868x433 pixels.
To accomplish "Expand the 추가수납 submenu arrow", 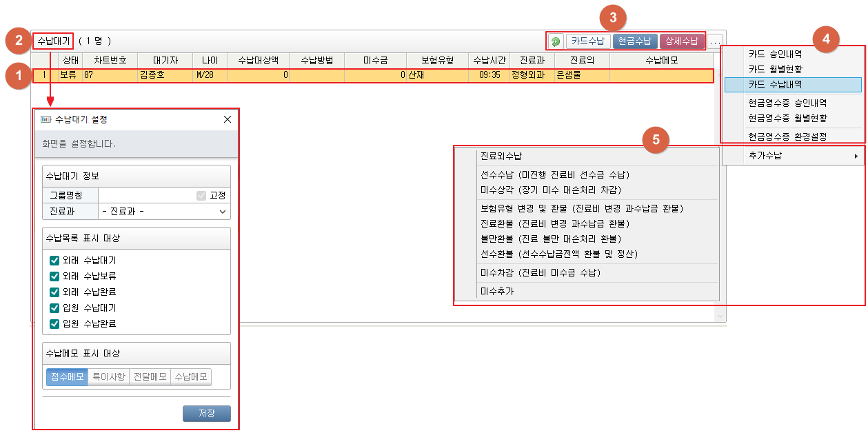I will pyautogui.click(x=856, y=157).
